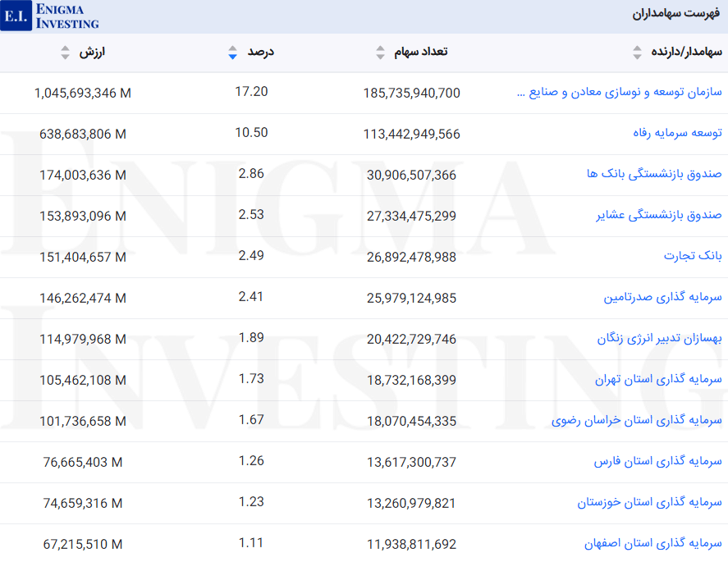The width and height of the screenshot is (728, 562).
Task: Select percentage value 2.41
Action: coord(251,296)
